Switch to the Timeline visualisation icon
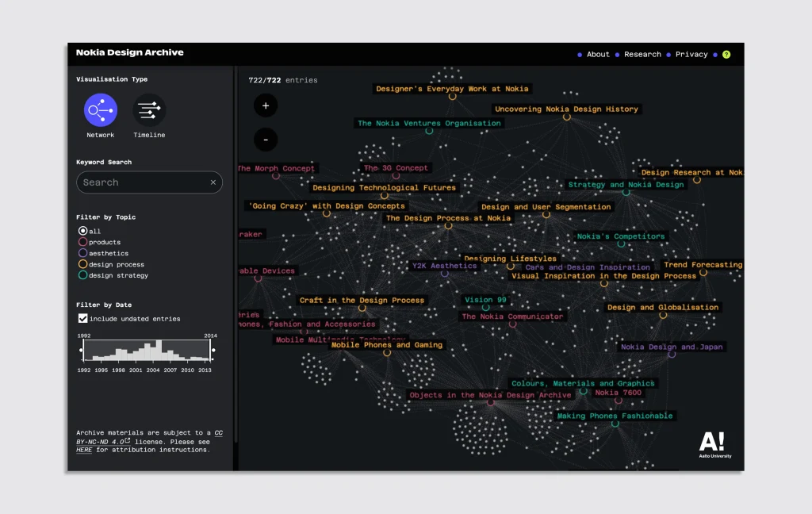 click(149, 110)
